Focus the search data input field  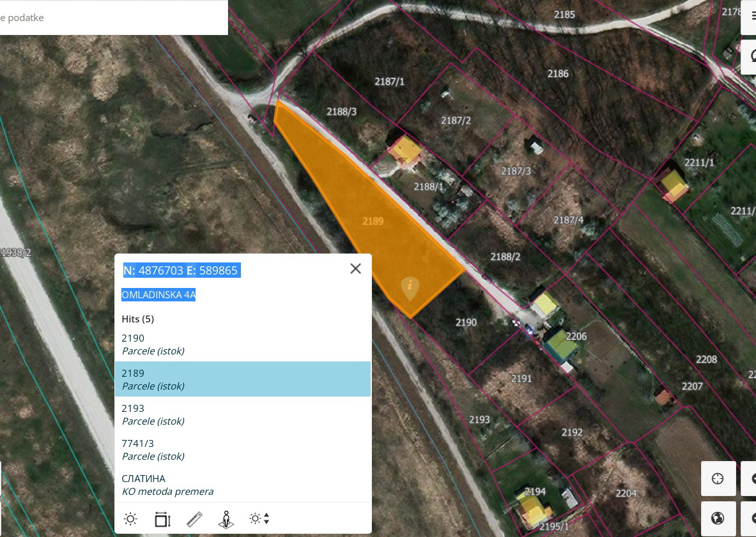point(114,18)
